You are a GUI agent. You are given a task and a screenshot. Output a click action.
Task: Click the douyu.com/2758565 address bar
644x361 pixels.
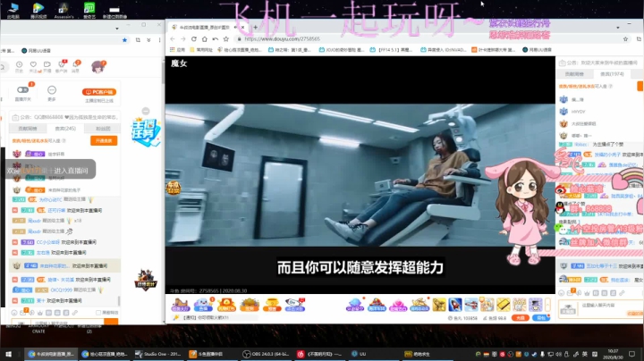click(x=428, y=39)
